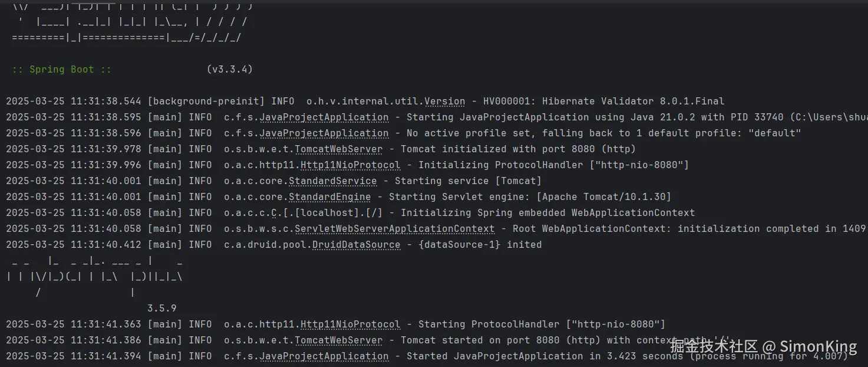The image size is (868, 367).
Task: Click the 3.5.9 version number under the banner
Action: (162, 309)
